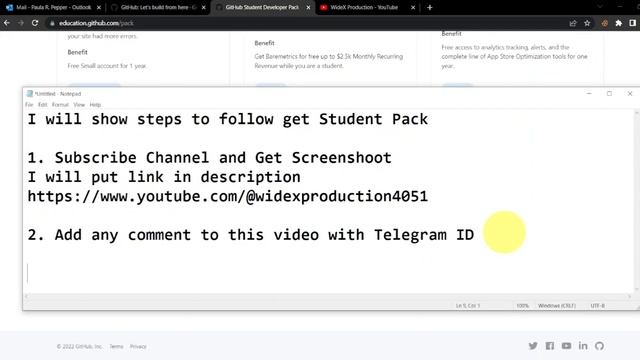Viewport: 640px width, 360px height.
Task: Click the UTF-8 encoding status entry
Action: point(598,306)
